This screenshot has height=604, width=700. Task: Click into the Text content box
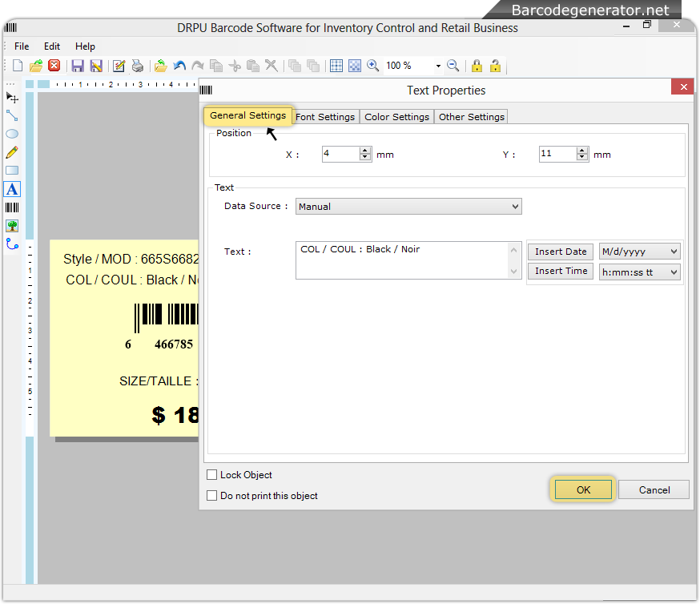click(x=402, y=260)
